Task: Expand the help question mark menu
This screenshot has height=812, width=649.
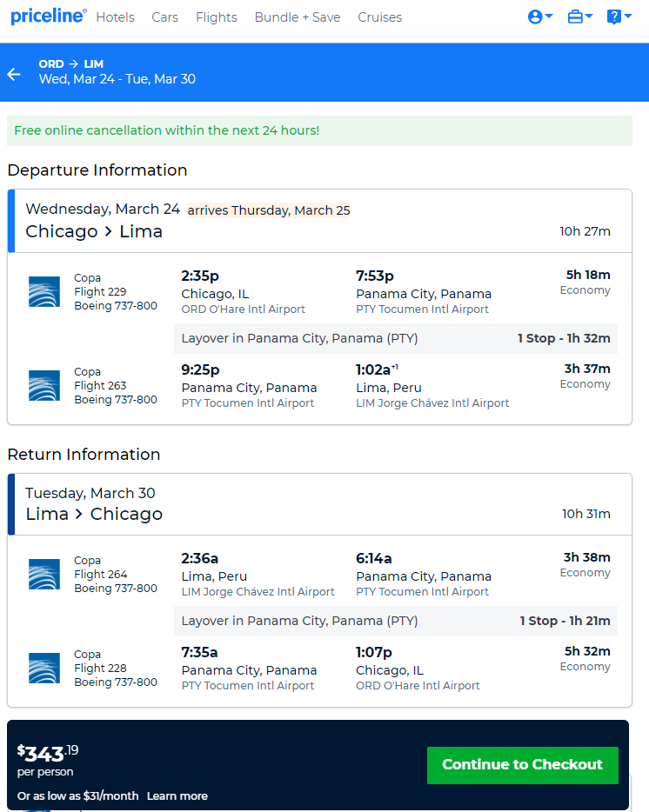Action: click(x=619, y=17)
